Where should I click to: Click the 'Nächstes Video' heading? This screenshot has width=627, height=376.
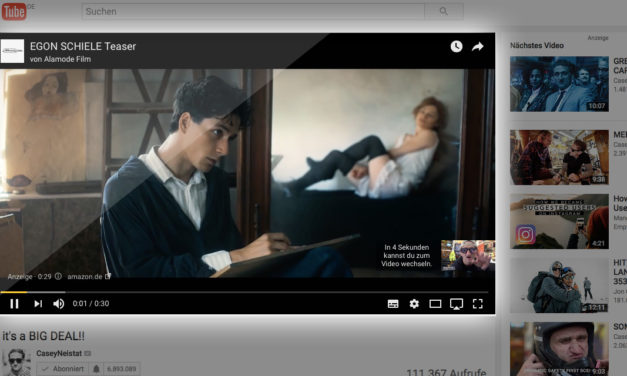[537, 45]
